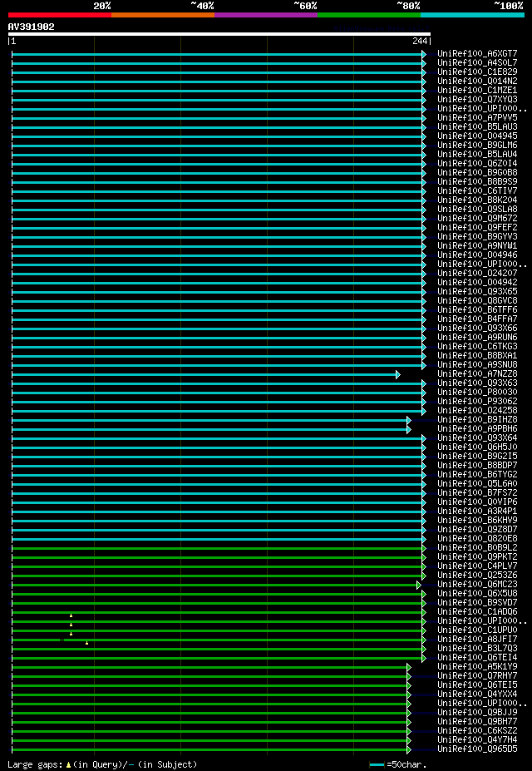Click the white query sequence bar
This screenshot has height=771, width=532.
(219, 34)
